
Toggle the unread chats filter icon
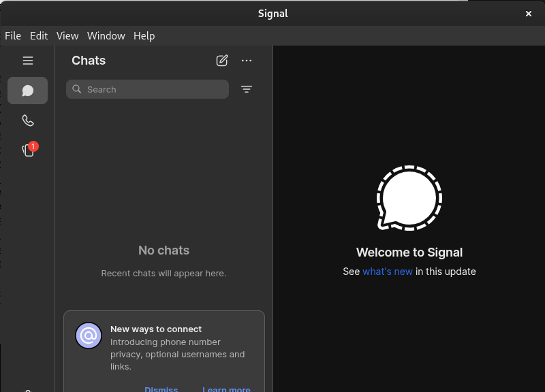(x=247, y=89)
